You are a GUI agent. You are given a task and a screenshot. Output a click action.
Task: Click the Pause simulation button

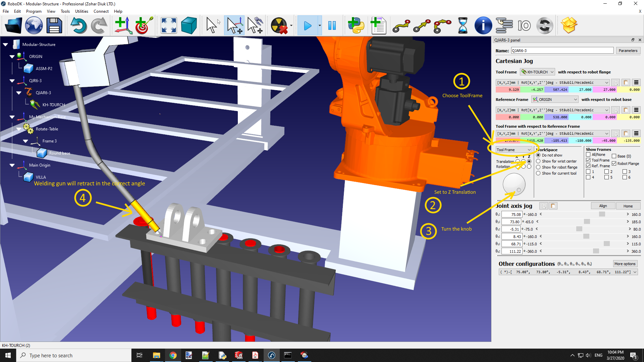332,26
